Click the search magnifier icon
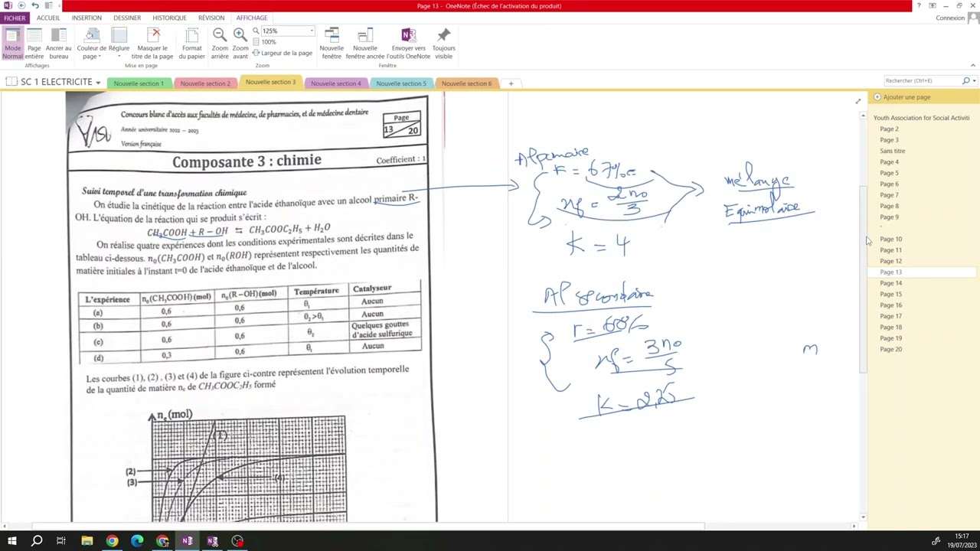This screenshot has width=980, height=551. tap(965, 80)
